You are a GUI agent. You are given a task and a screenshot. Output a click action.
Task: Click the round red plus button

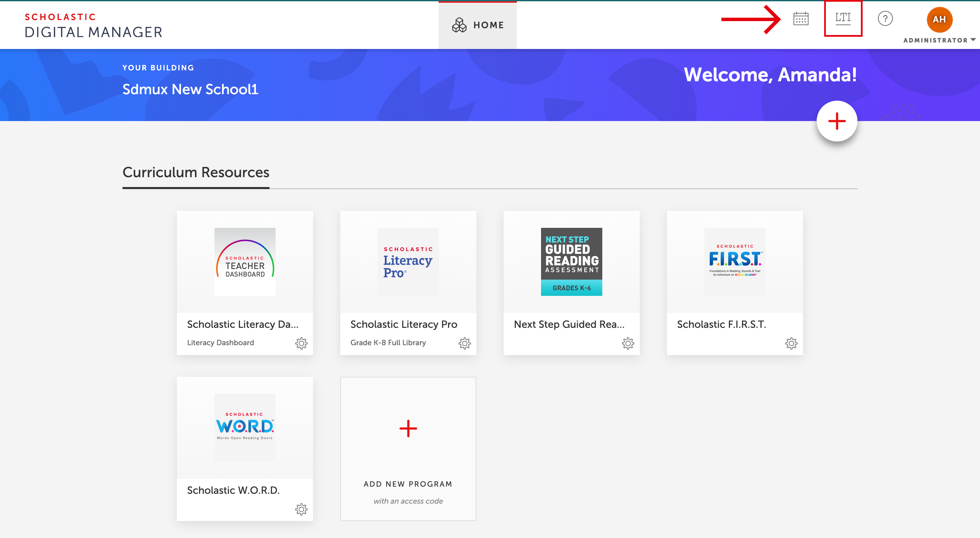tap(837, 121)
